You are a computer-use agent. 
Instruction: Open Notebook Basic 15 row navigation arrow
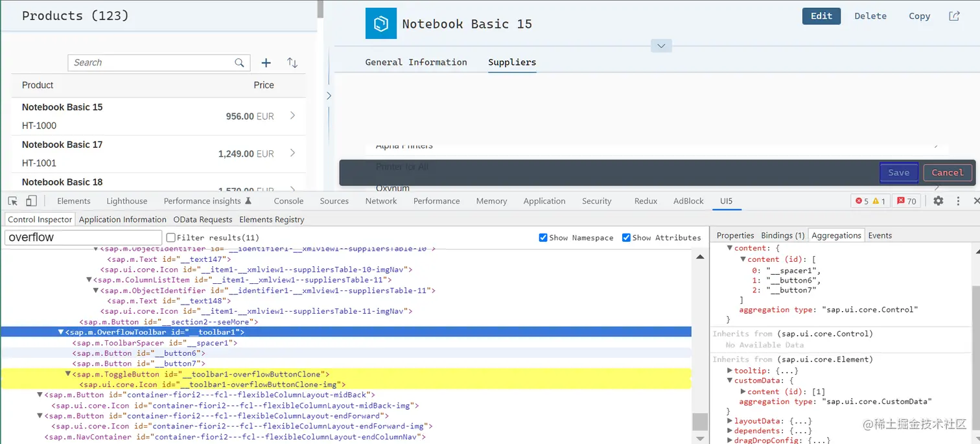292,115
